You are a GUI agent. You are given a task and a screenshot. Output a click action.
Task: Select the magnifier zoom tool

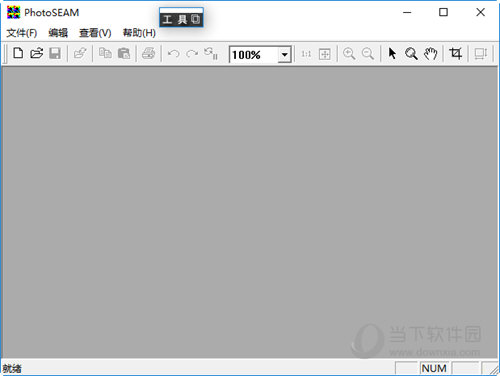click(411, 53)
